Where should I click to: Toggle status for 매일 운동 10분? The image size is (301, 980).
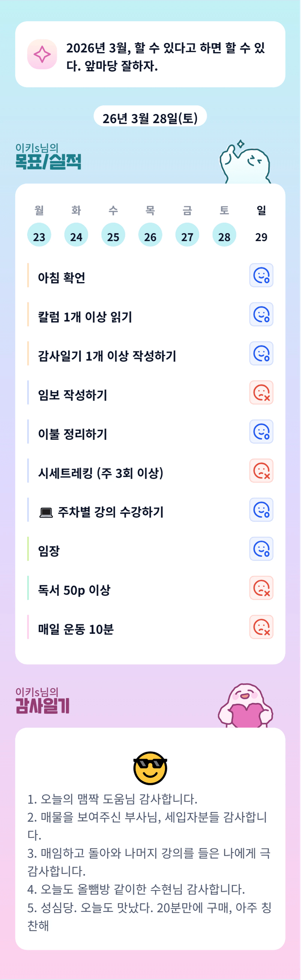tap(261, 627)
